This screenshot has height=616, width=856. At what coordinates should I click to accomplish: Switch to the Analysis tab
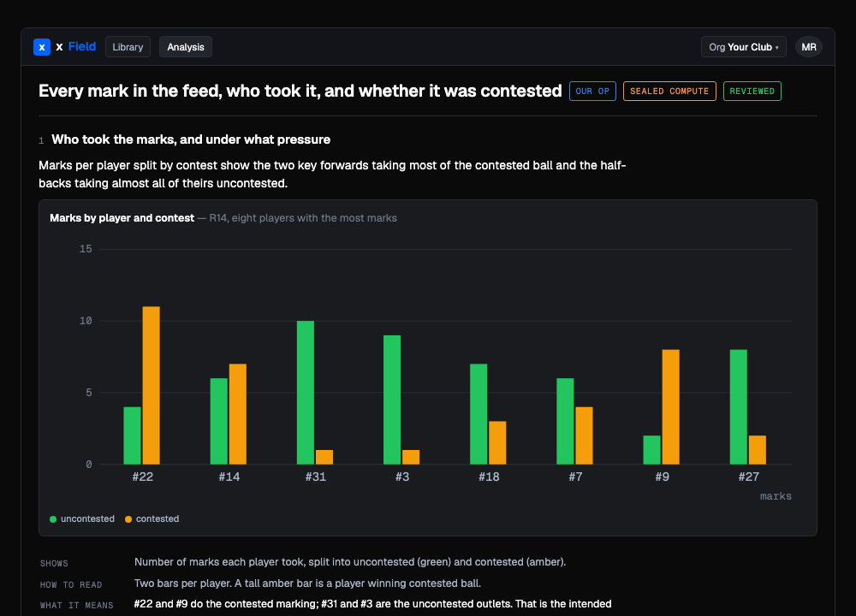pos(186,47)
